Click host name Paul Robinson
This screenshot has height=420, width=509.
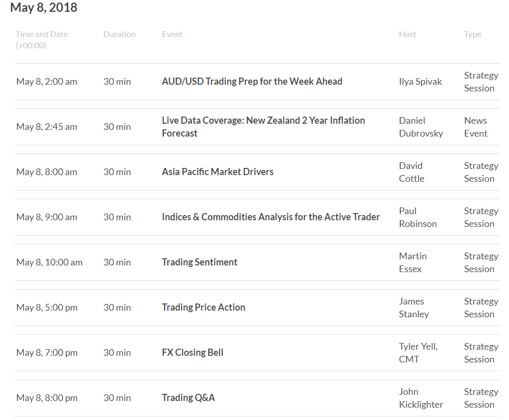click(x=418, y=217)
